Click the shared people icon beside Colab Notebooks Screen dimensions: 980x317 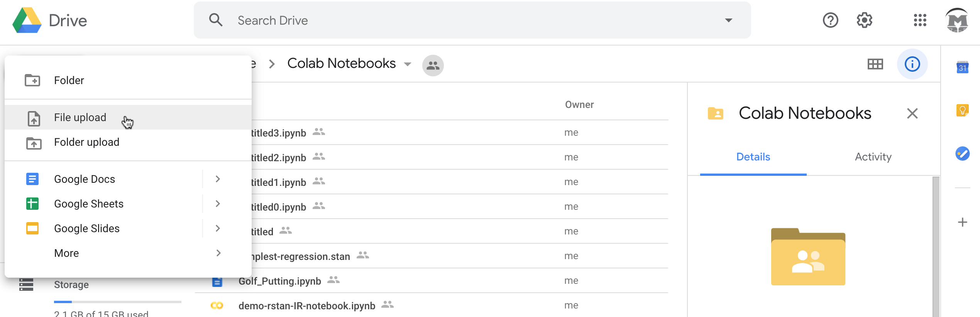tap(433, 65)
